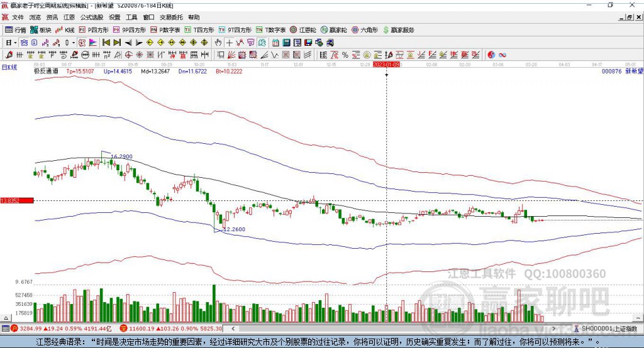Open 赢家服务 dollar-sign service
The width and height of the screenshot is (644, 348).
(x=398, y=30)
